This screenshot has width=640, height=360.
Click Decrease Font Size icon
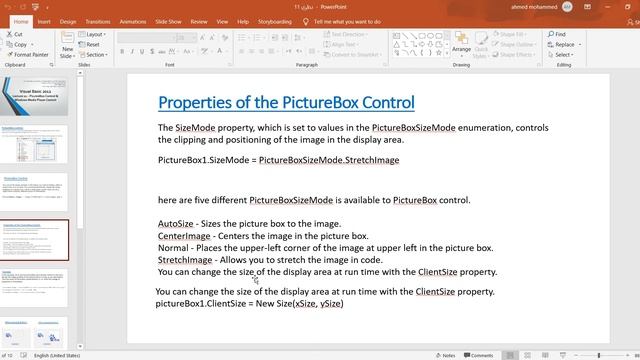click(x=212, y=38)
